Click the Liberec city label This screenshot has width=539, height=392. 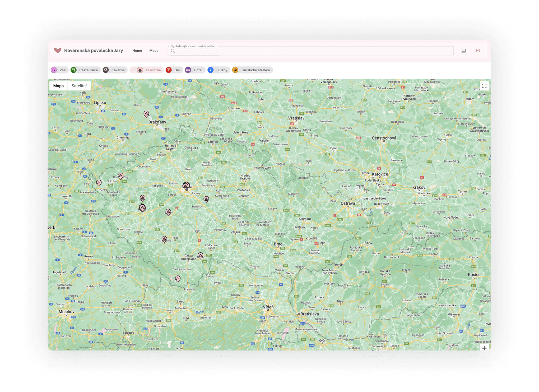pos(213,142)
